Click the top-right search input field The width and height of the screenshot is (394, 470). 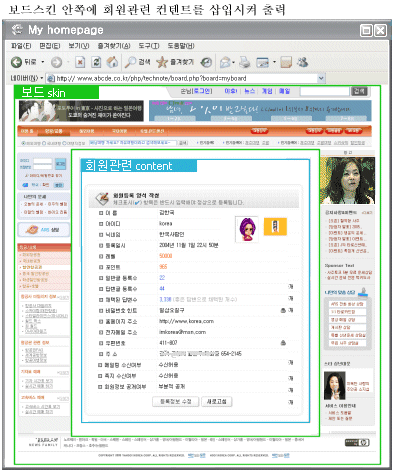pos(325,91)
